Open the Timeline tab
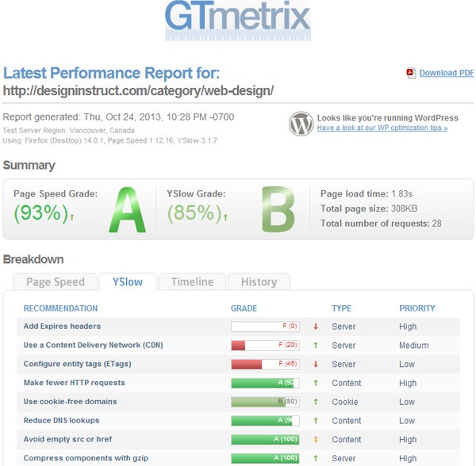The width and height of the screenshot is (476, 466). (193, 282)
